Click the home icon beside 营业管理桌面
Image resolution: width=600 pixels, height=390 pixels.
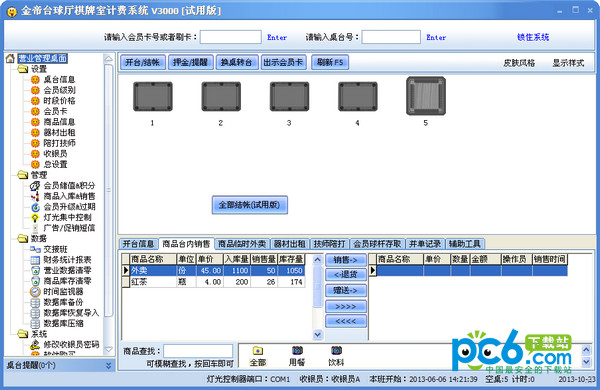coord(10,59)
